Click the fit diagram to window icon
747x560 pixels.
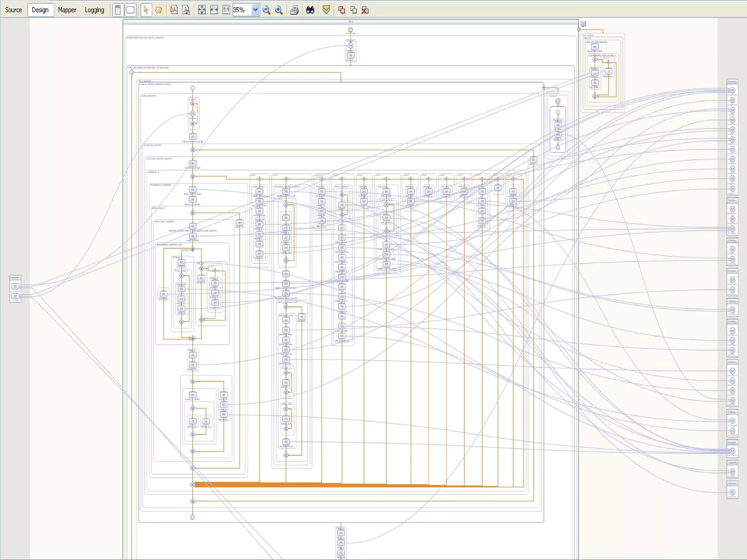click(x=202, y=10)
